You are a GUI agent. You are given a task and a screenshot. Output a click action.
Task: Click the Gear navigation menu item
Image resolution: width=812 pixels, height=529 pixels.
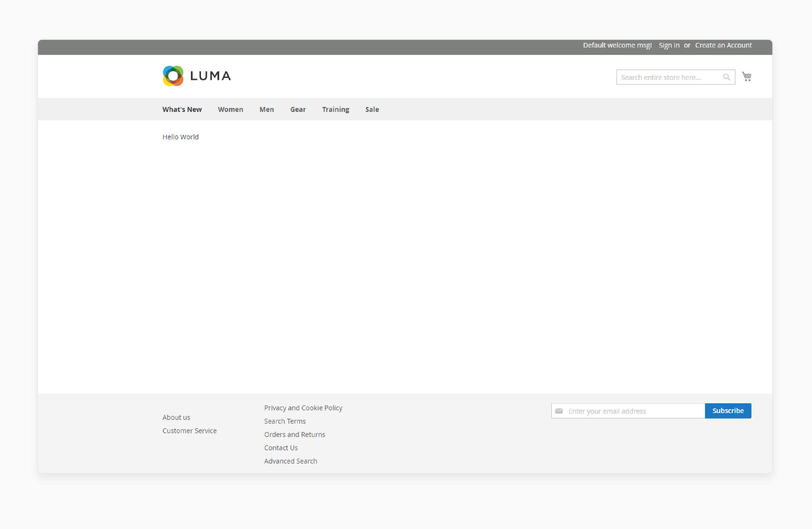297,109
